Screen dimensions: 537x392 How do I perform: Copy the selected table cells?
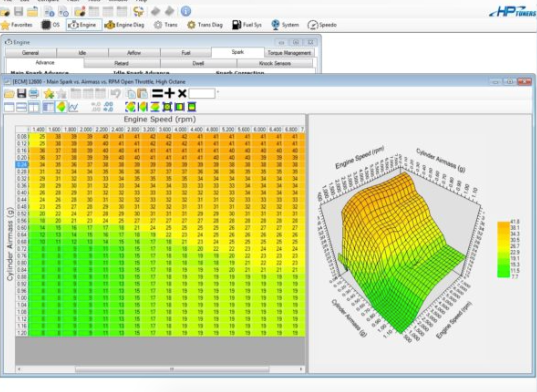[131, 93]
